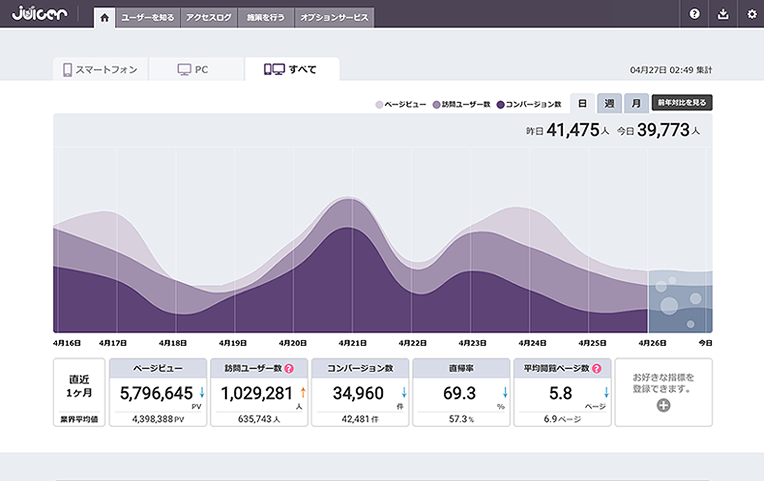Toggle the 訪問ユーザー数 legend series
The width and height of the screenshot is (764, 481).
[461, 104]
